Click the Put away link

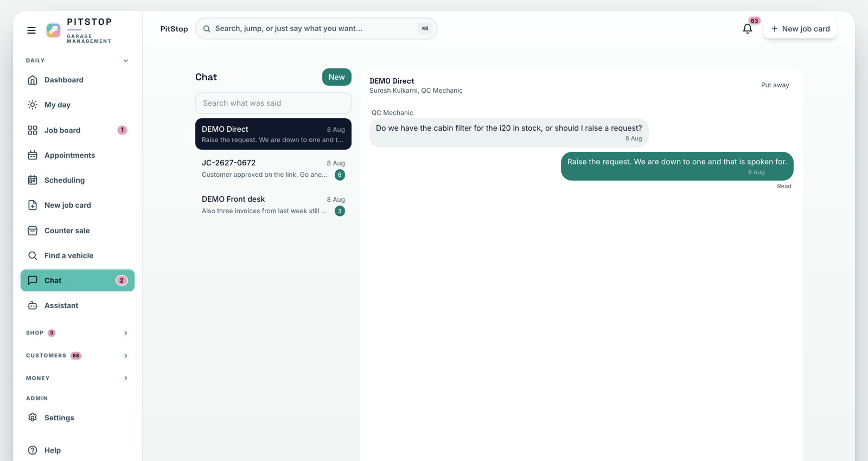pyautogui.click(x=775, y=85)
